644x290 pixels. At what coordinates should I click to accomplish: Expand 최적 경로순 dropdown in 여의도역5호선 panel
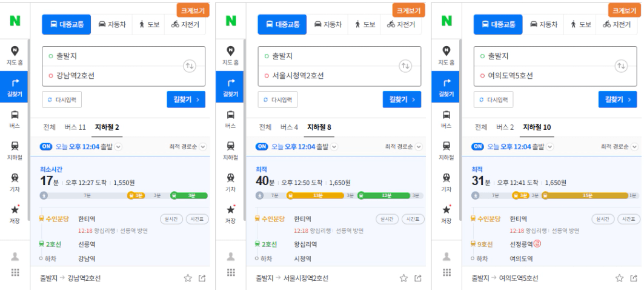[620, 146]
